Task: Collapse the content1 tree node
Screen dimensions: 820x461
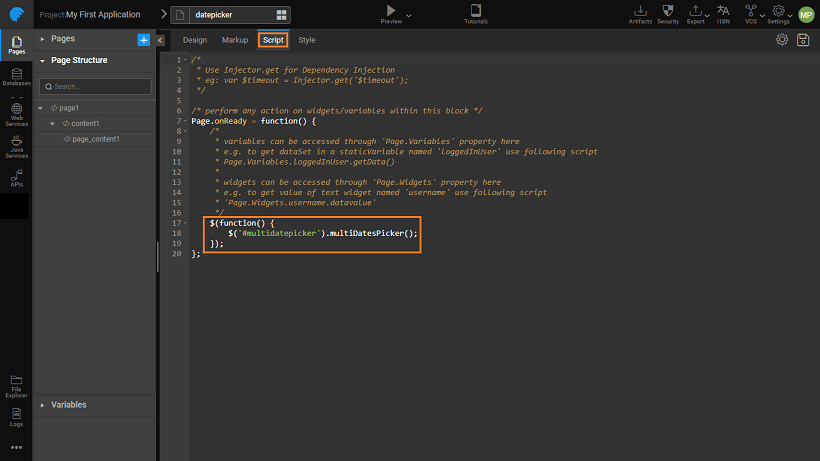Action: [52, 123]
